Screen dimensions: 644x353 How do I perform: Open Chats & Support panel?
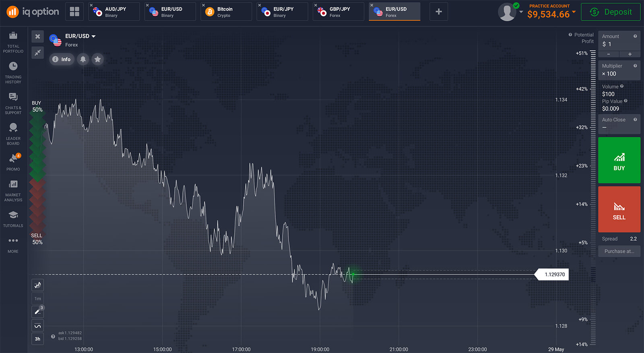(13, 103)
